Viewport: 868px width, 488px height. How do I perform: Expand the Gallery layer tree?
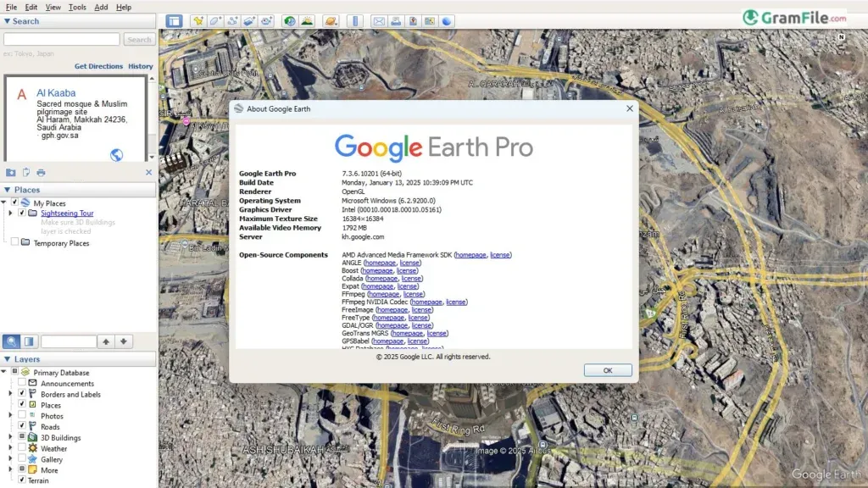[10, 458]
